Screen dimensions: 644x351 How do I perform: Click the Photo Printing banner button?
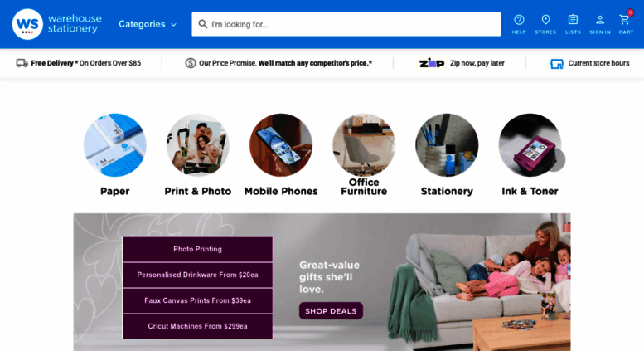pos(197,249)
